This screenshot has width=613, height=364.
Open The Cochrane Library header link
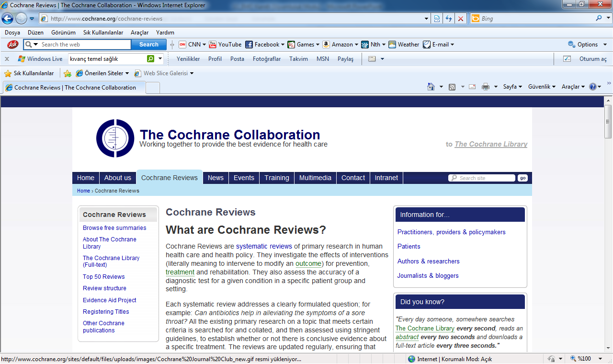click(x=491, y=144)
